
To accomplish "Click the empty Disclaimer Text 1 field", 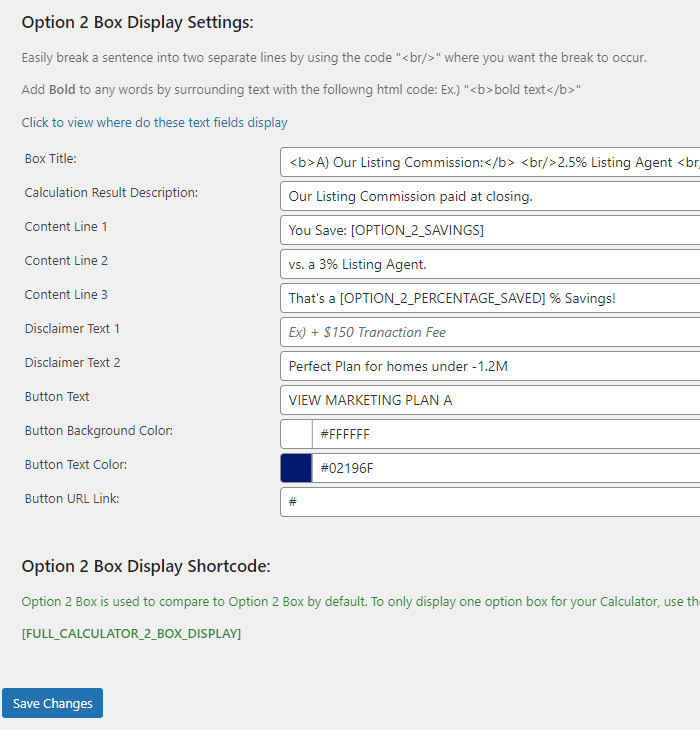I will point(490,332).
